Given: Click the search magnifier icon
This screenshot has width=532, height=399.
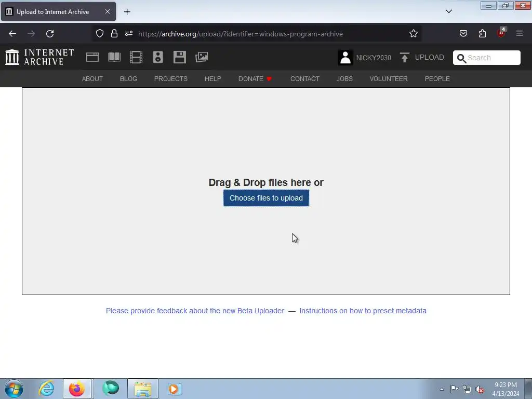Looking at the screenshot, I should click(x=461, y=58).
